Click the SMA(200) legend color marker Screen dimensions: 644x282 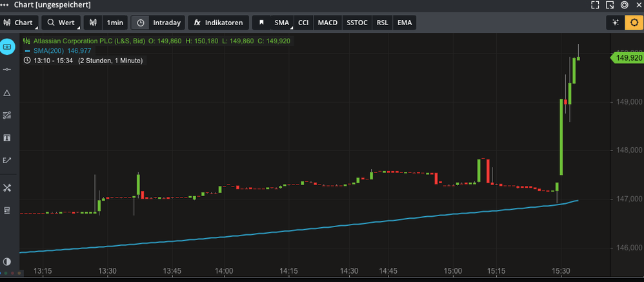[27, 50]
